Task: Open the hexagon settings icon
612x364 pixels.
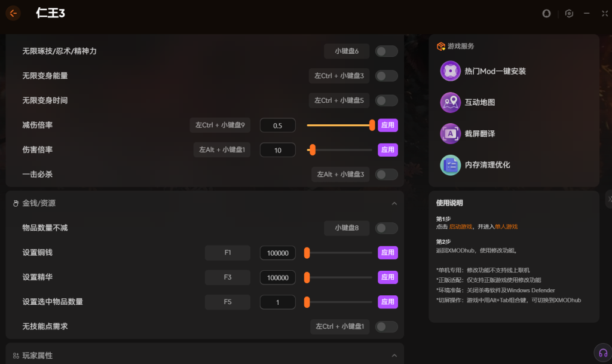Action: (569, 13)
